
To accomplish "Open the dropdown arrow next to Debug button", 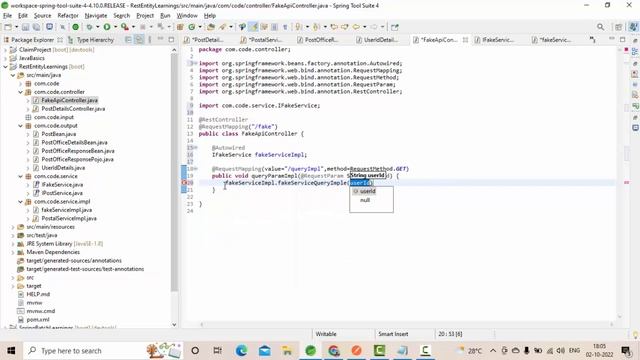I will 97,27.
